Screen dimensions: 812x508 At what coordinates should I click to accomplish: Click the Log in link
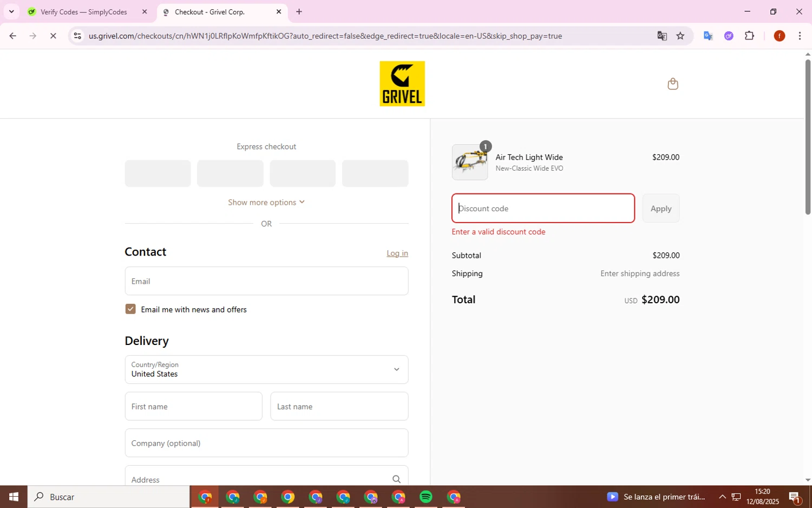397,253
